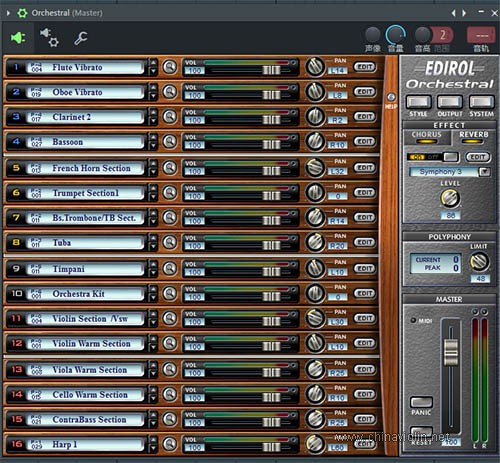The width and height of the screenshot is (500, 463).
Task: Open the patch stepper arrows for Violin Section /Vsw
Action: tap(153, 318)
